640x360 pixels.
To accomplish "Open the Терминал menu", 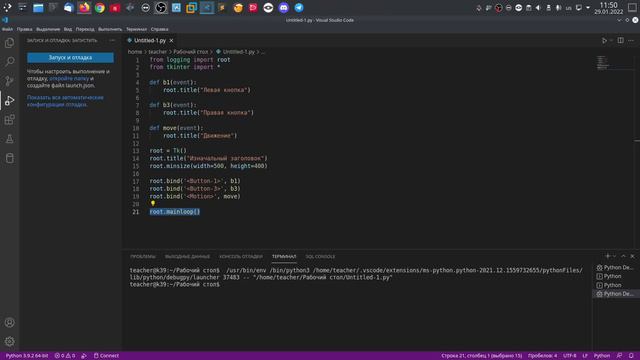I will click(136, 29).
